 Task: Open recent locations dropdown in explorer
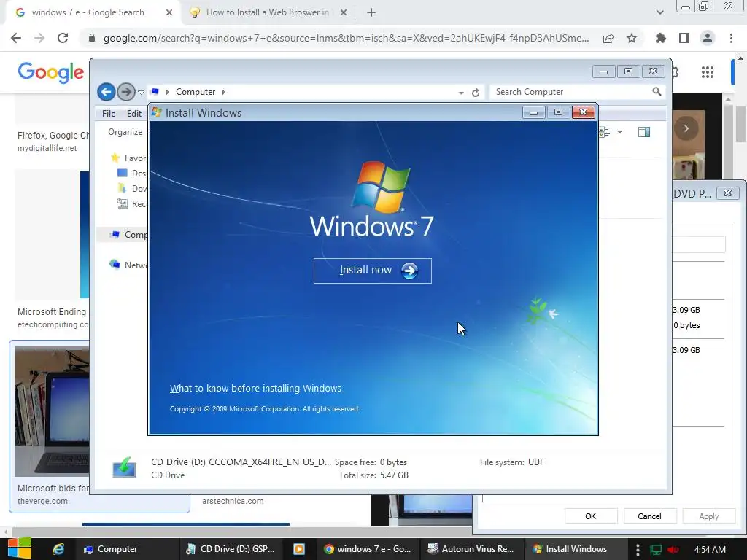[141, 93]
